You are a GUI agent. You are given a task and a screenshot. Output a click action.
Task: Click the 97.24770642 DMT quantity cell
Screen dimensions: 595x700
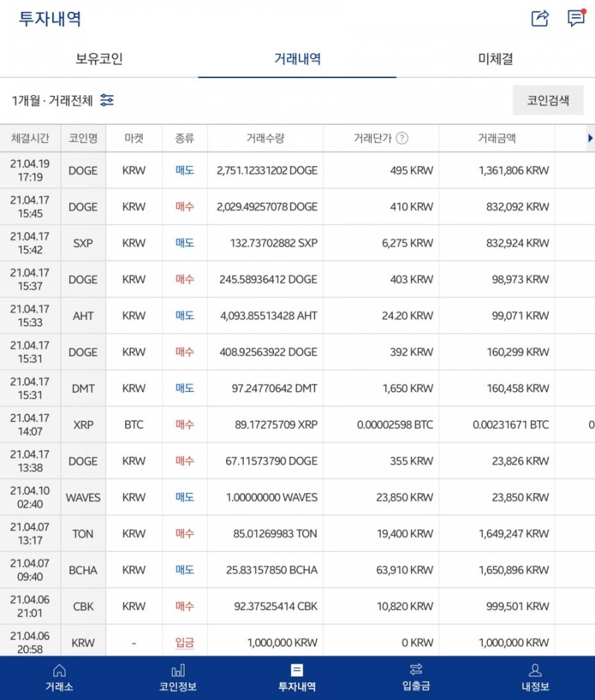(x=265, y=388)
